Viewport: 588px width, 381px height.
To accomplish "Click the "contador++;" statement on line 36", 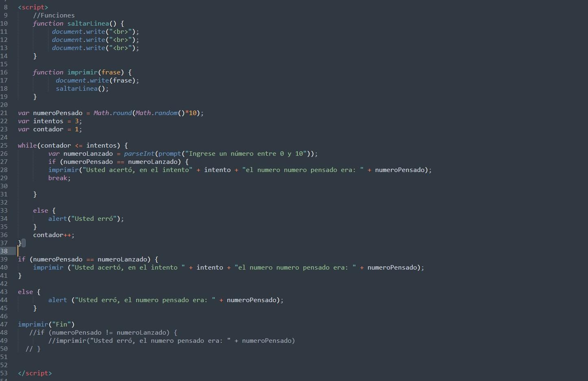I will click(54, 235).
